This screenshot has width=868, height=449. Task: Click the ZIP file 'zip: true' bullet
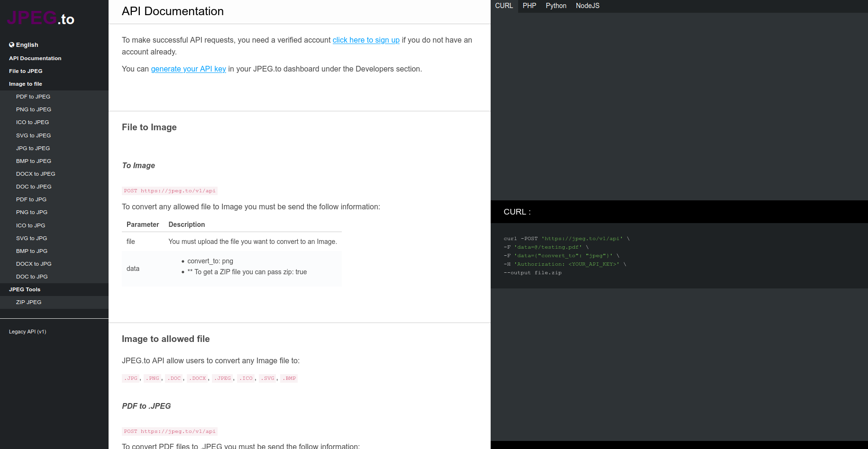247,272
